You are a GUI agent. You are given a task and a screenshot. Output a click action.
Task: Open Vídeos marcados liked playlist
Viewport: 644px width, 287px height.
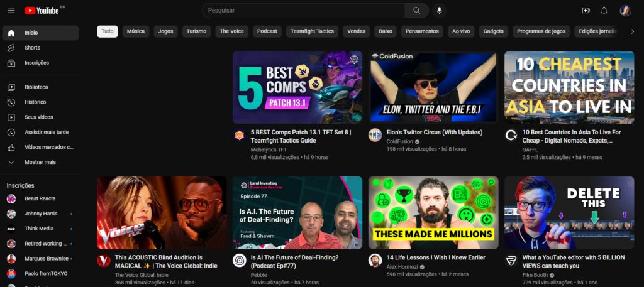tap(41, 147)
